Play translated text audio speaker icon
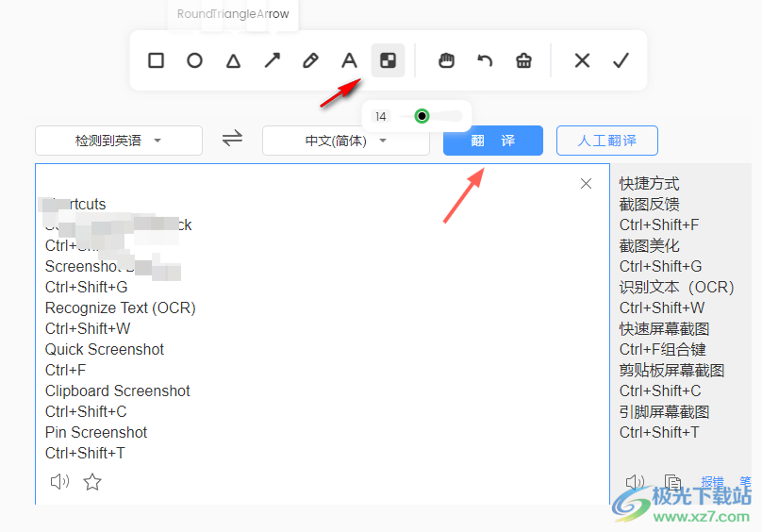This screenshot has height=532, width=762. 635,481
